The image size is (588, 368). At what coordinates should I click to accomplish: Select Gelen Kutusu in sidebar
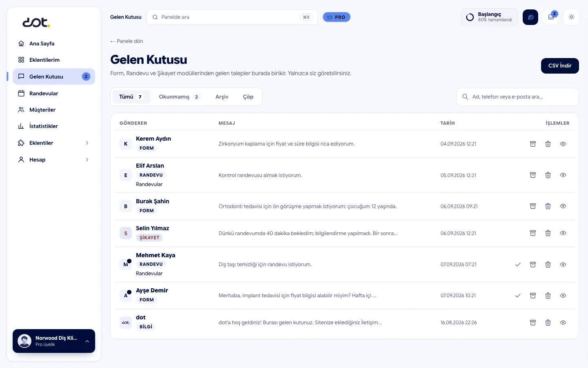point(54,76)
